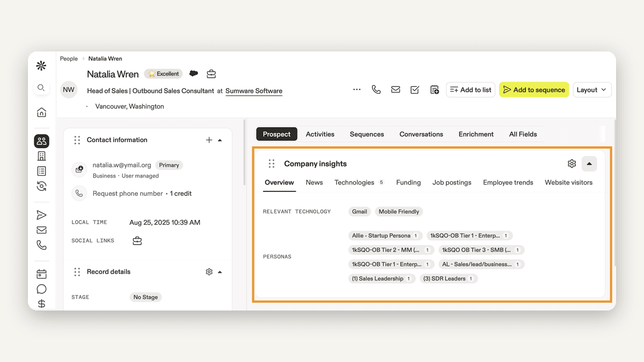The image size is (644, 362).
Task: Switch to the Enrichment tab
Action: pyautogui.click(x=476, y=134)
